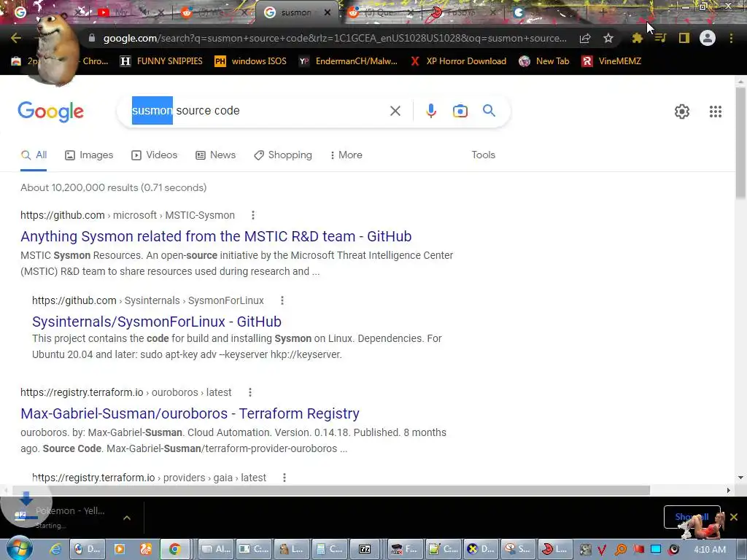Open the Chrome profile avatar
The height and width of the screenshot is (560, 747).
click(x=708, y=38)
